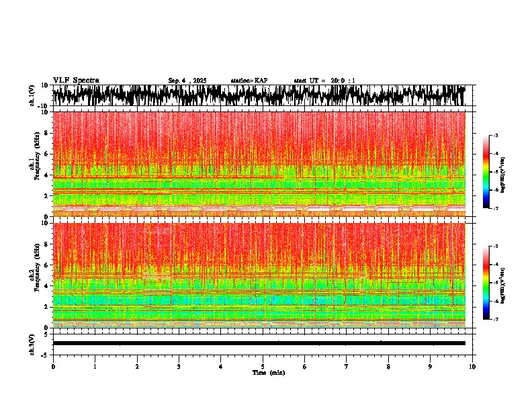Click the -7 label on ch.1 colorbar
The width and height of the screenshot is (532, 411).
click(x=495, y=208)
